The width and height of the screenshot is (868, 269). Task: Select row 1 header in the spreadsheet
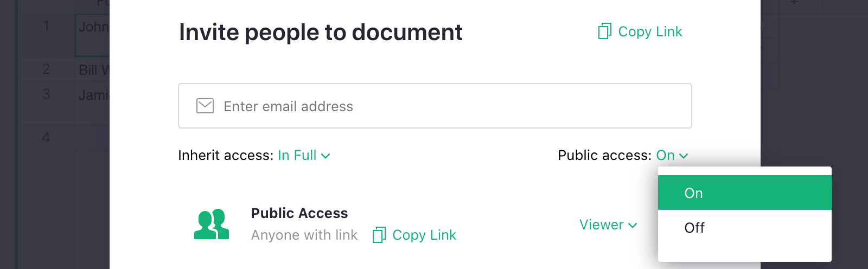tap(46, 26)
